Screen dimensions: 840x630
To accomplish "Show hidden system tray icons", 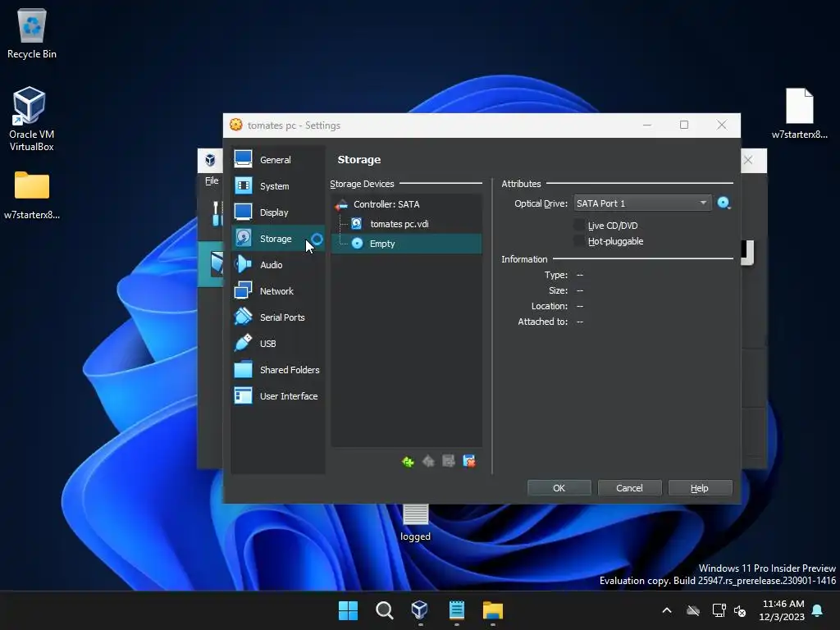I will (667, 610).
